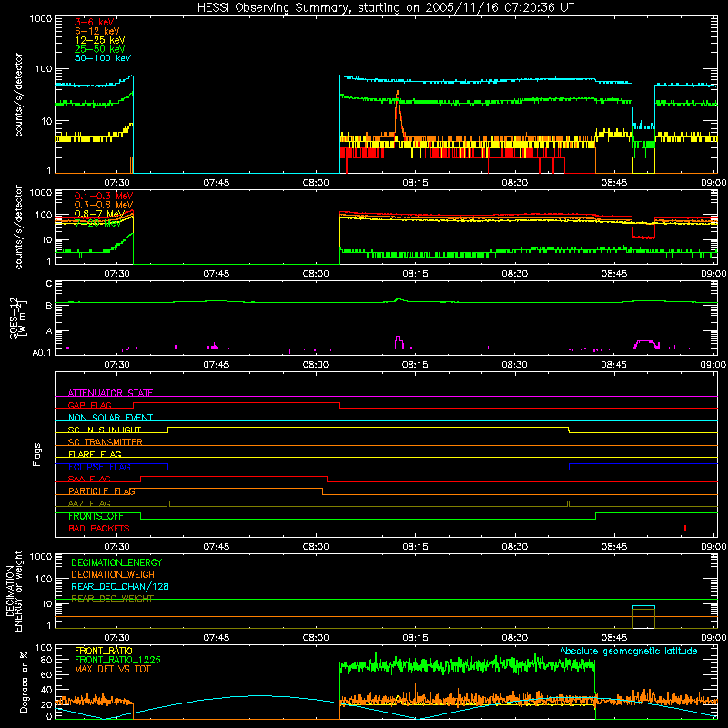
Task: Click the GAP_FLAG label
Action: coord(89,405)
